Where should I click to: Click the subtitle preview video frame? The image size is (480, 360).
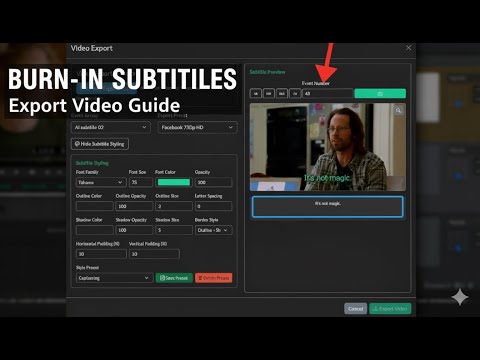(328, 147)
